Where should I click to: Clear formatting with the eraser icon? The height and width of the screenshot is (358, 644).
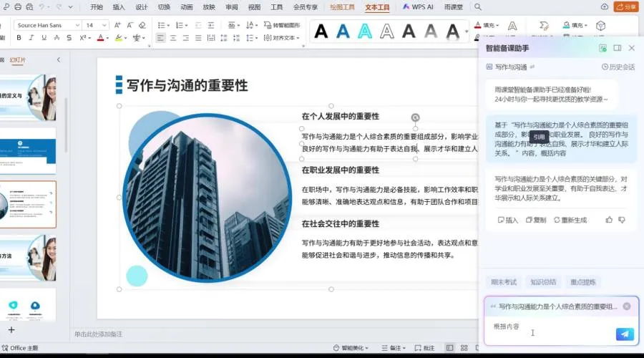[142, 25]
